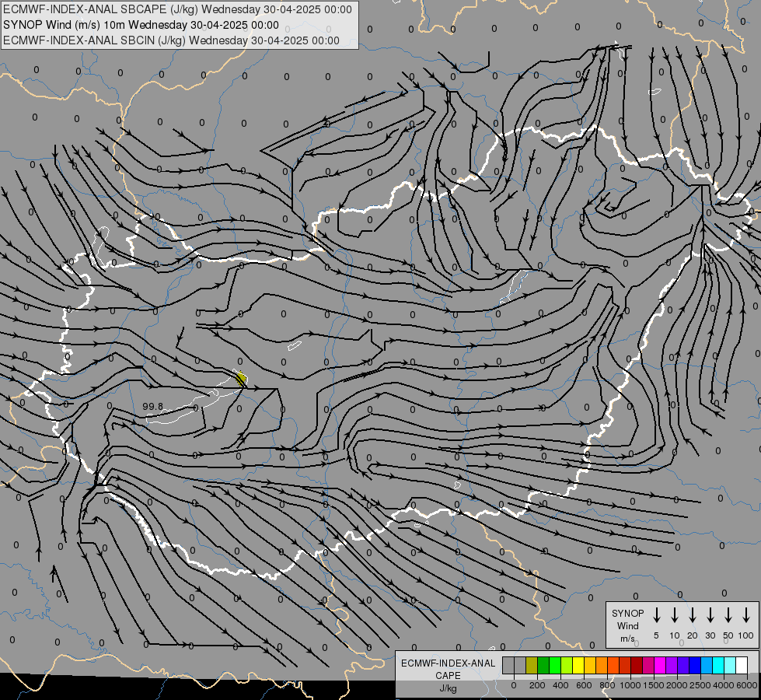Viewport: 761px width, 700px height.
Task: Pick the dark red swatch after 1000
Action: pos(637,665)
